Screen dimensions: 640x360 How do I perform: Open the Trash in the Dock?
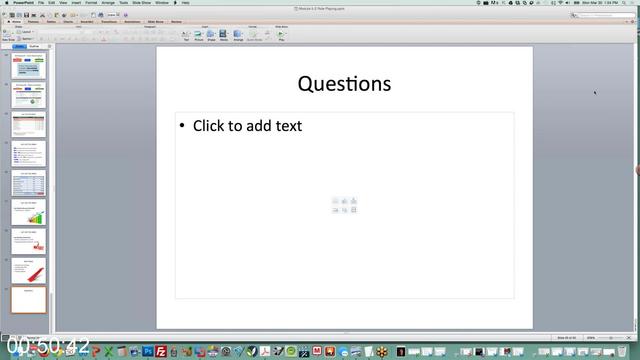tap(622, 351)
